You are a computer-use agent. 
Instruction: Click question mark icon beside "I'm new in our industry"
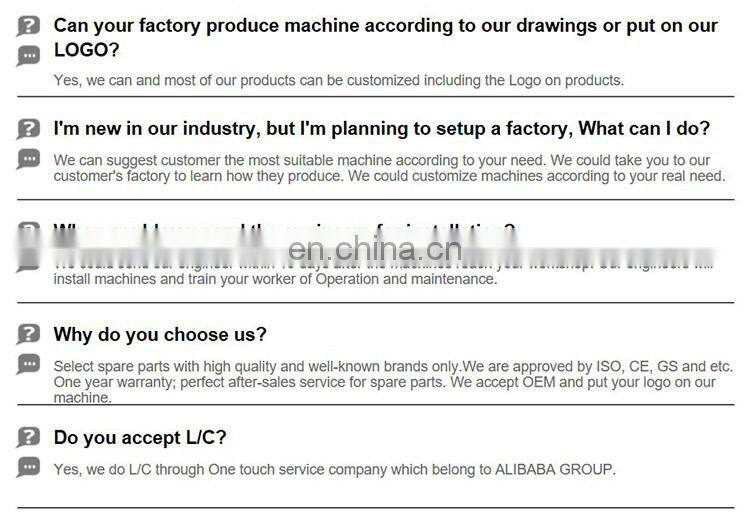29,129
